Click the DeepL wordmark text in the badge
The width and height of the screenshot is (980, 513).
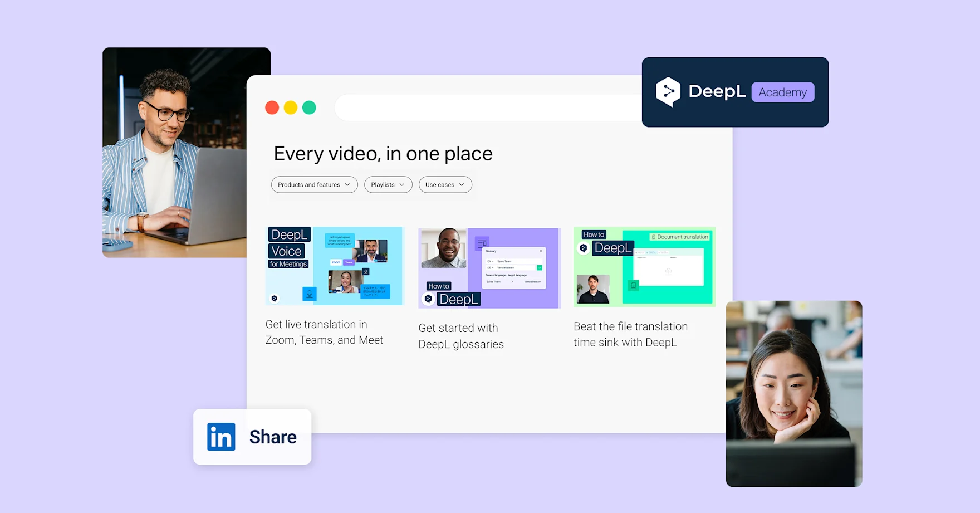[x=717, y=91]
